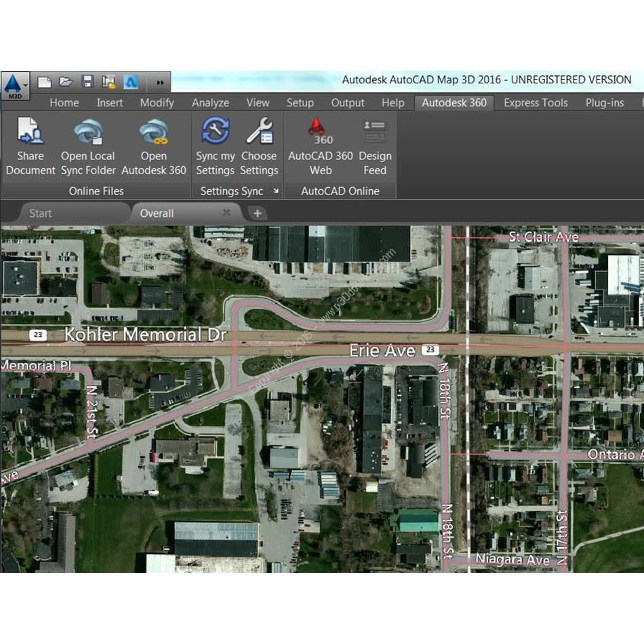Switch to the Home ribbon tab
Viewport: 644px width, 644px height.
pos(64,103)
